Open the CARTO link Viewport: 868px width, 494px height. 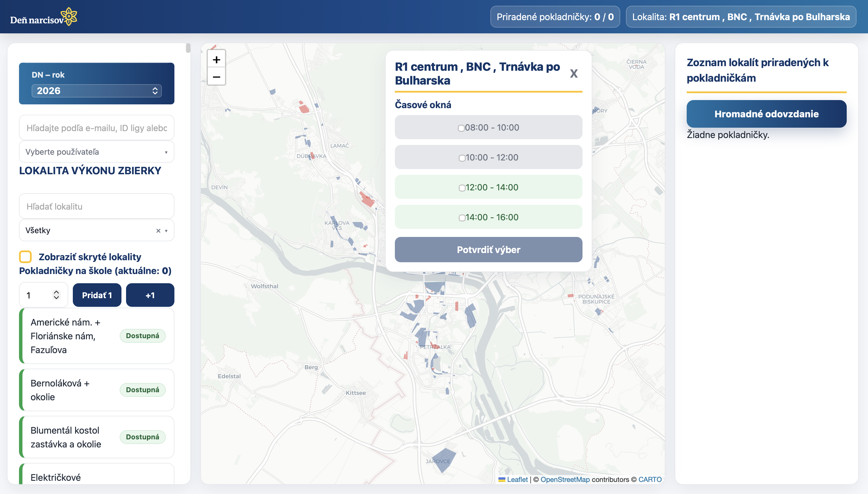tap(650, 479)
